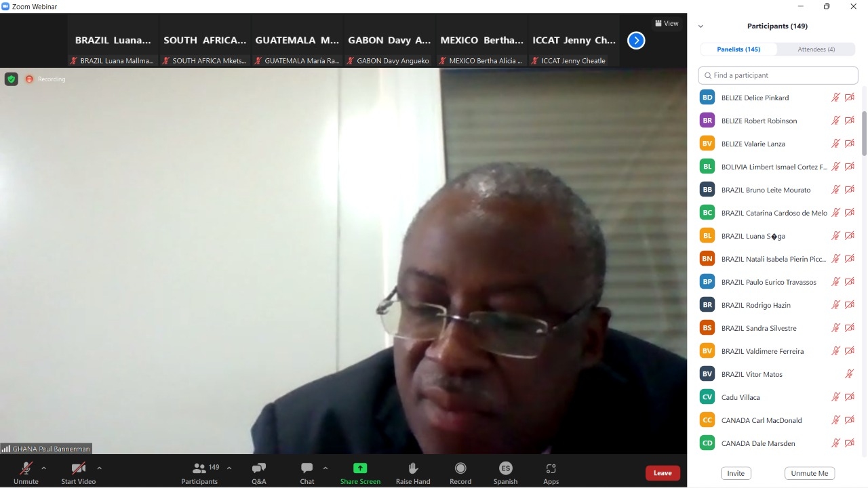
Task: Click GHANA Paul Bannerman name label
Action: coord(51,449)
